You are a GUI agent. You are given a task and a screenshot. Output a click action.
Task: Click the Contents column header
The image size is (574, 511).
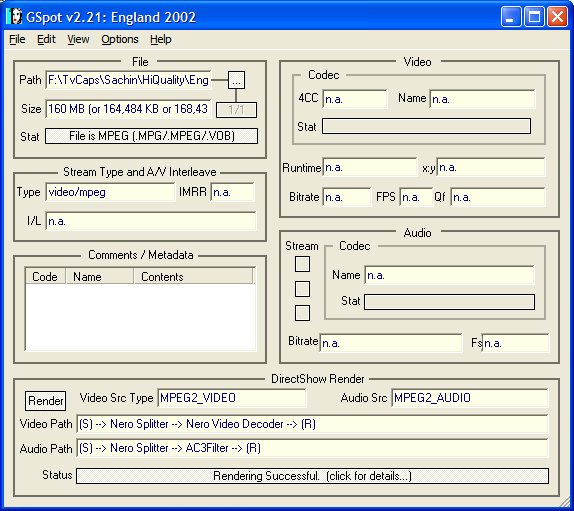tap(193, 276)
